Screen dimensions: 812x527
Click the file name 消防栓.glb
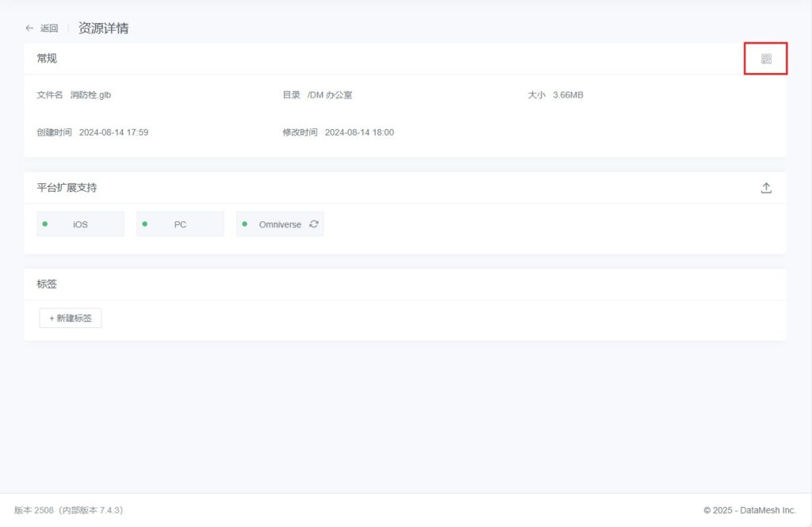(x=90, y=95)
